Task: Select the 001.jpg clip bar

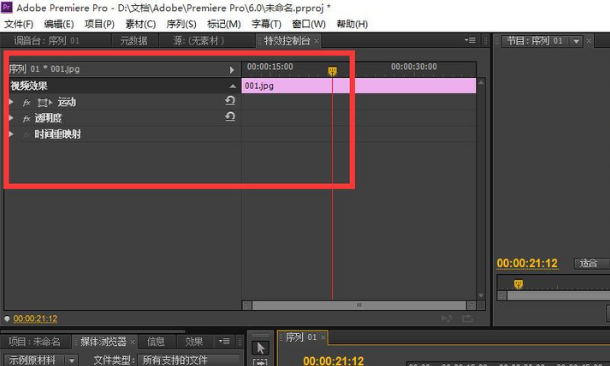Action: [x=359, y=86]
